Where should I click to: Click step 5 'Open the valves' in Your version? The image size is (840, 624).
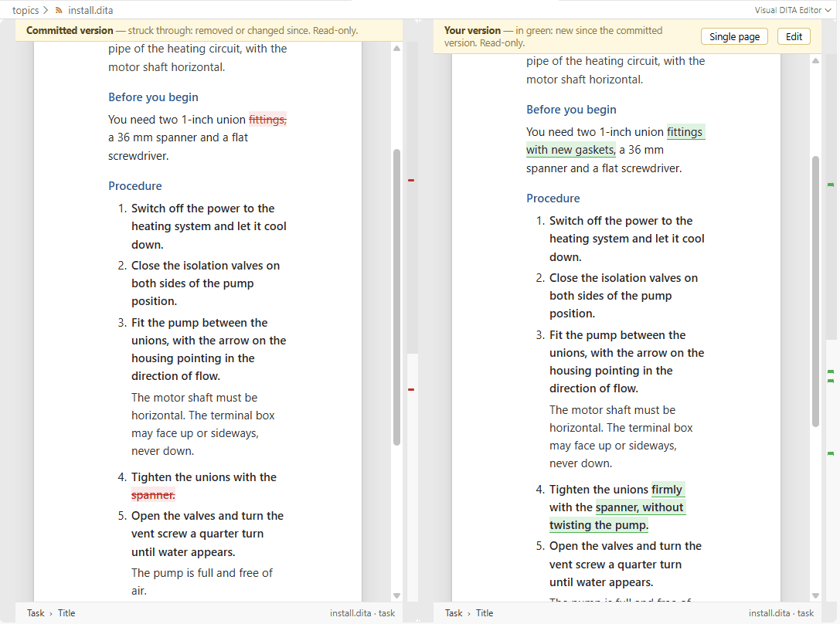click(625, 564)
